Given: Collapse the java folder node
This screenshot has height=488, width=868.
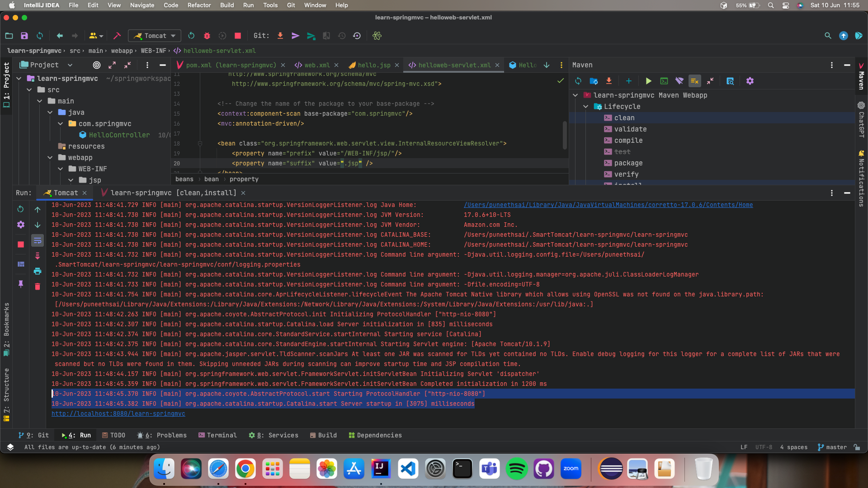Looking at the screenshot, I should 50,113.
